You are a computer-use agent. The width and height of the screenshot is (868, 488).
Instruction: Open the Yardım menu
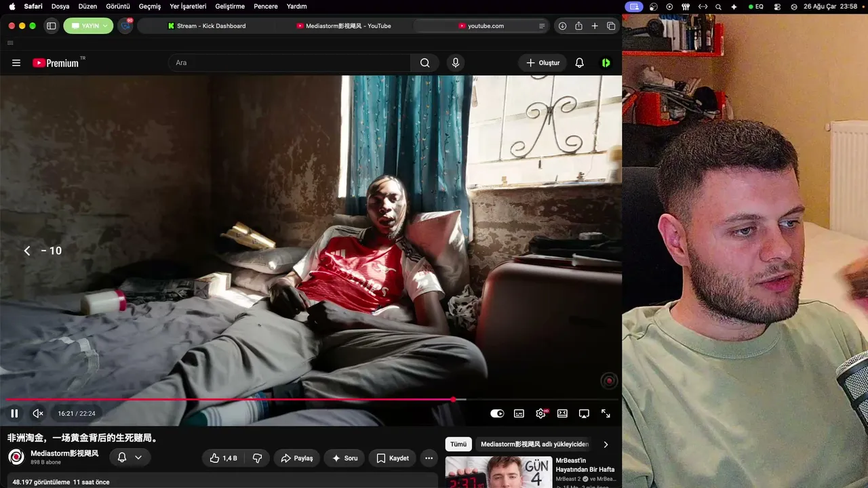[296, 6]
